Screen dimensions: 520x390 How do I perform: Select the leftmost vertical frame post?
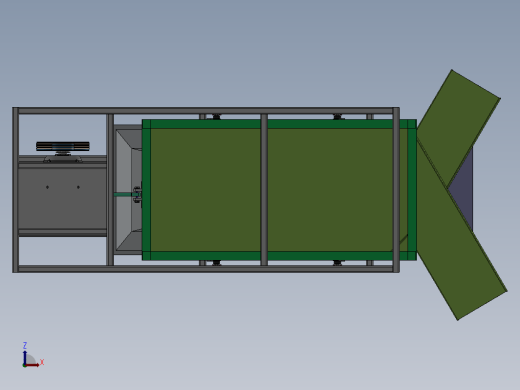(16, 190)
